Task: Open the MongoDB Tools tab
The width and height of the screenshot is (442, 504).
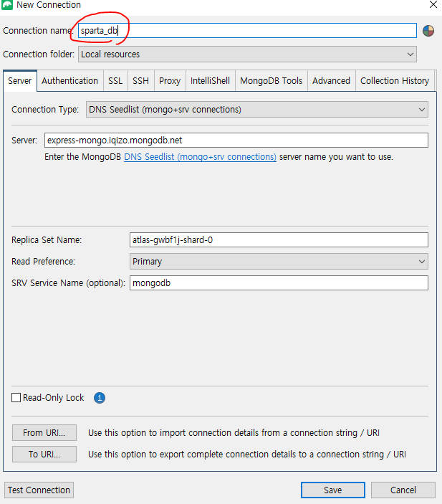Action: [271, 81]
